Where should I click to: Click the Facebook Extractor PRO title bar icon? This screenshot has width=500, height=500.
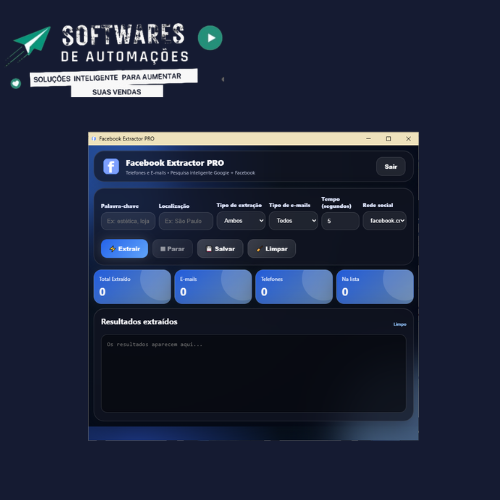click(94, 139)
